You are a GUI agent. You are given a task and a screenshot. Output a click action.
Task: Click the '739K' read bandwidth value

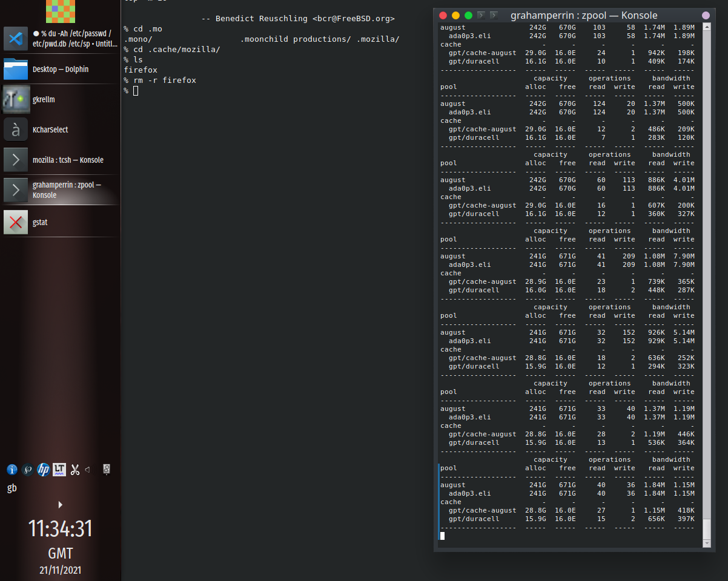657,281
